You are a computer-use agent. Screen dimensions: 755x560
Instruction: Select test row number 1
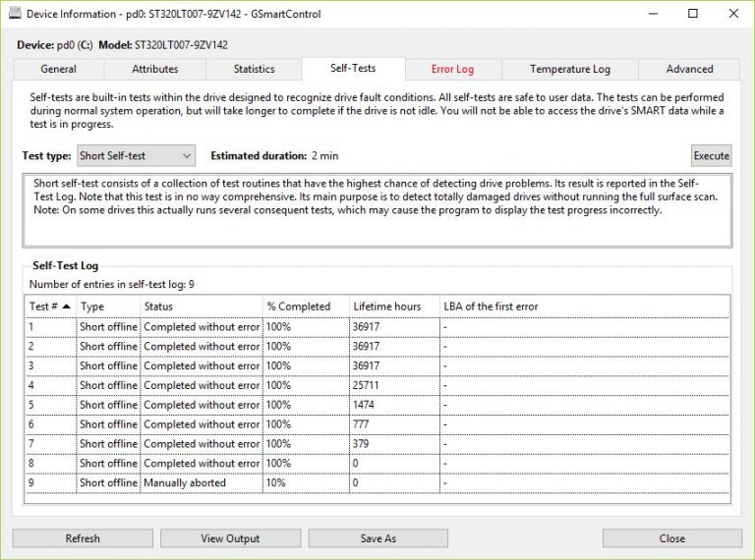[377, 326]
